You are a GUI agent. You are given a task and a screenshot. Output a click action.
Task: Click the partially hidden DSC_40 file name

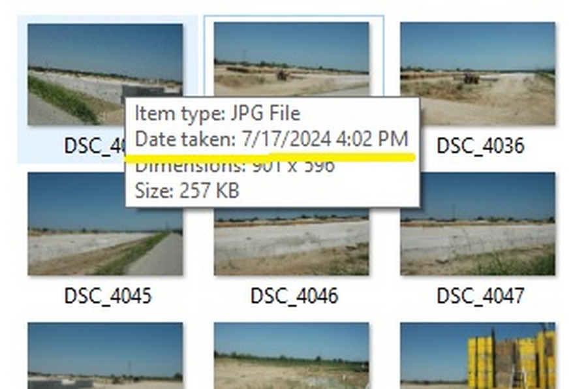click(95, 146)
